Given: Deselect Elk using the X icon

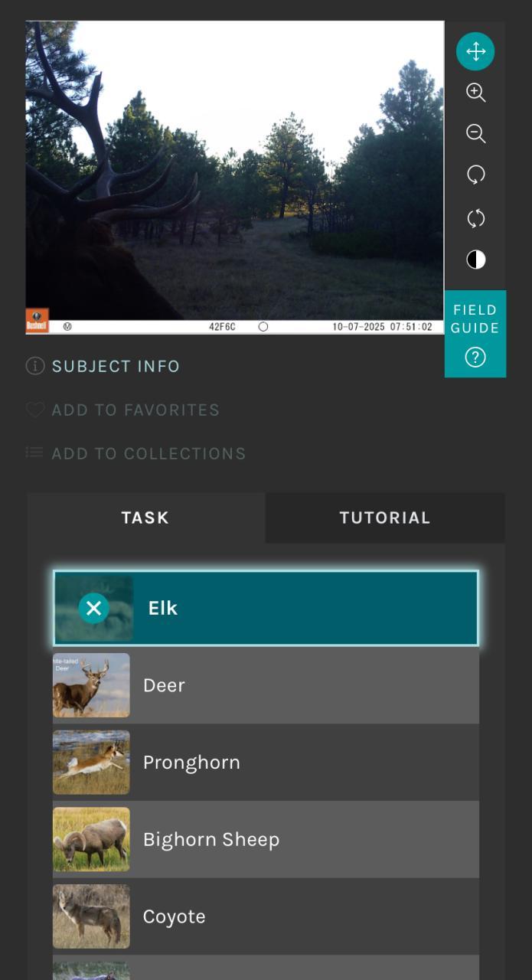Looking at the screenshot, I should 93,609.
